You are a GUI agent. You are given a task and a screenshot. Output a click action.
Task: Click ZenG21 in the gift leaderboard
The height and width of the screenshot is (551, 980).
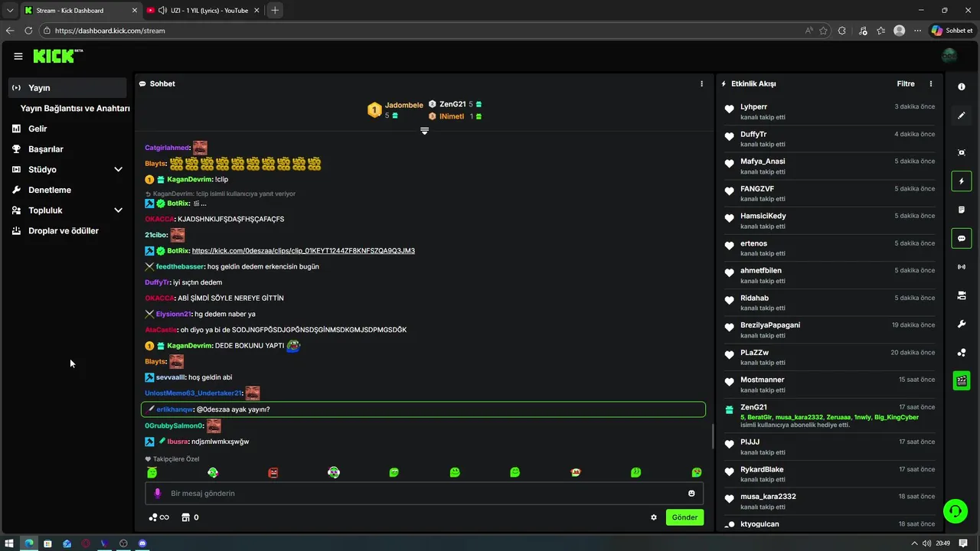click(452, 104)
